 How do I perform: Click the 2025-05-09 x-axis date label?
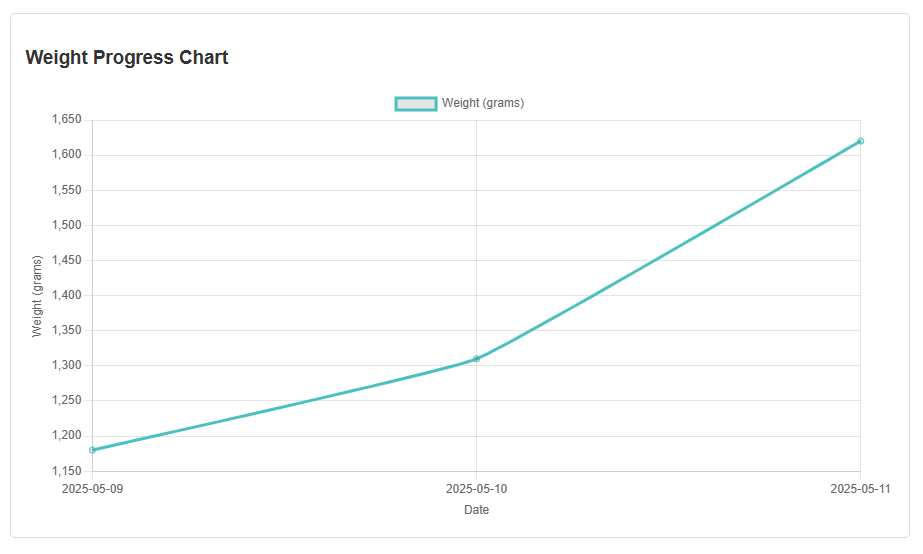tap(92, 489)
